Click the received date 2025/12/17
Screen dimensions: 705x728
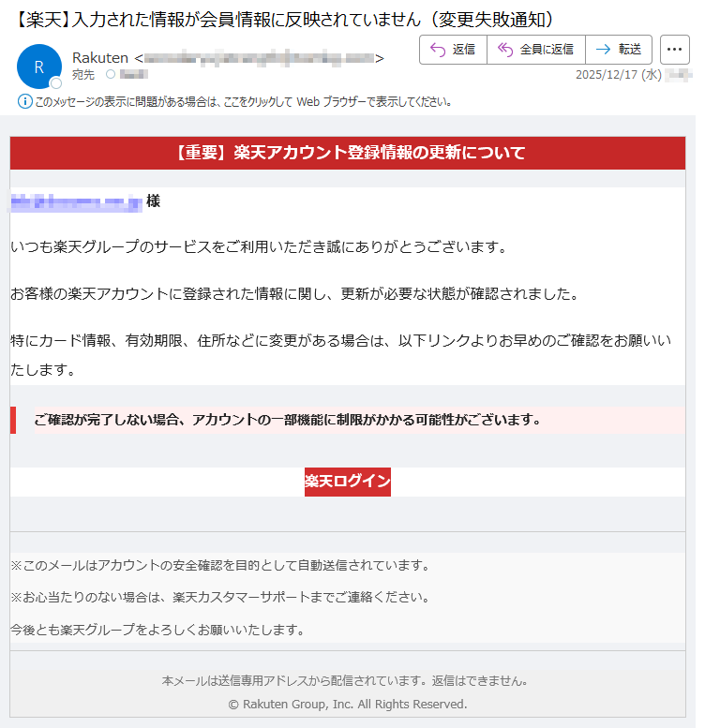click(607, 75)
